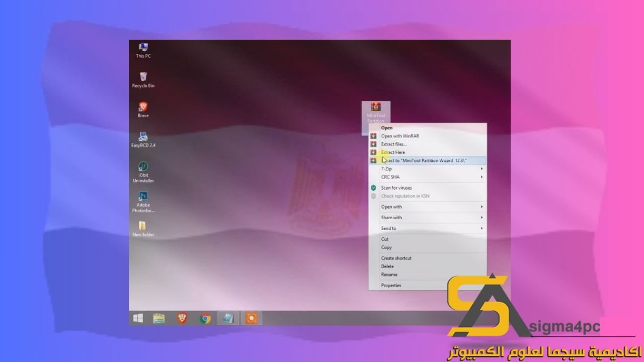This screenshot has width=644, height=362.
Task: Select the IObit Uninstaller desktop icon
Action: pyautogui.click(x=143, y=172)
